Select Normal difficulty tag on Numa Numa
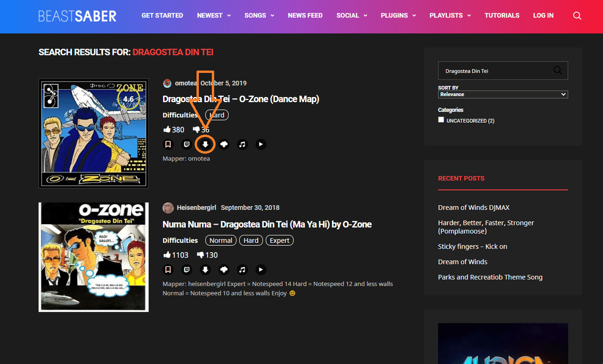603x364 pixels. point(221,240)
